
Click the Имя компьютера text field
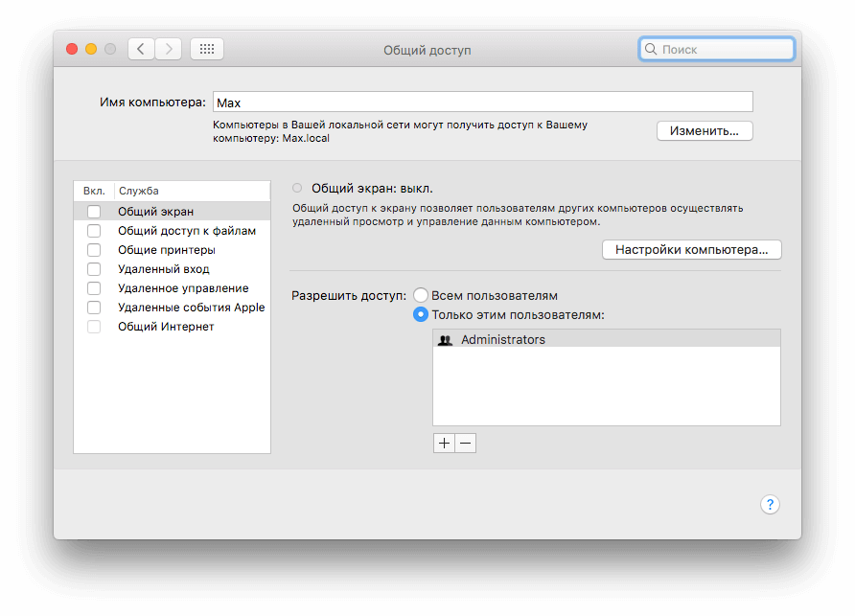pos(482,103)
